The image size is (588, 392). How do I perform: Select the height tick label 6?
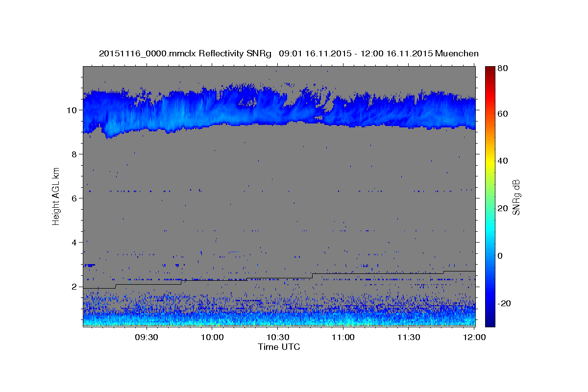point(74,198)
